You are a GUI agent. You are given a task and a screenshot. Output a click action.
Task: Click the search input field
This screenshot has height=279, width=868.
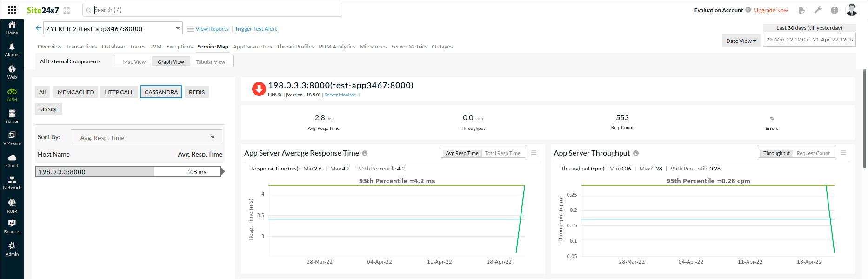[x=212, y=10]
